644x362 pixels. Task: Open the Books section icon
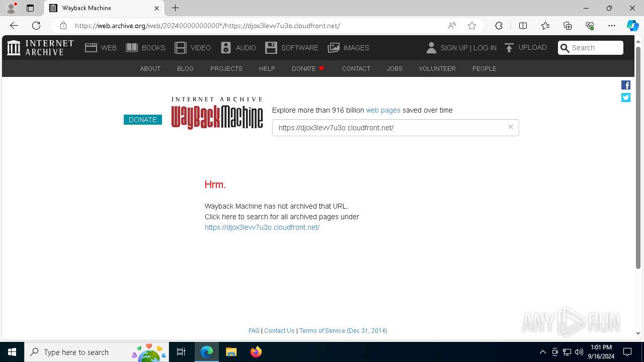[x=132, y=48]
